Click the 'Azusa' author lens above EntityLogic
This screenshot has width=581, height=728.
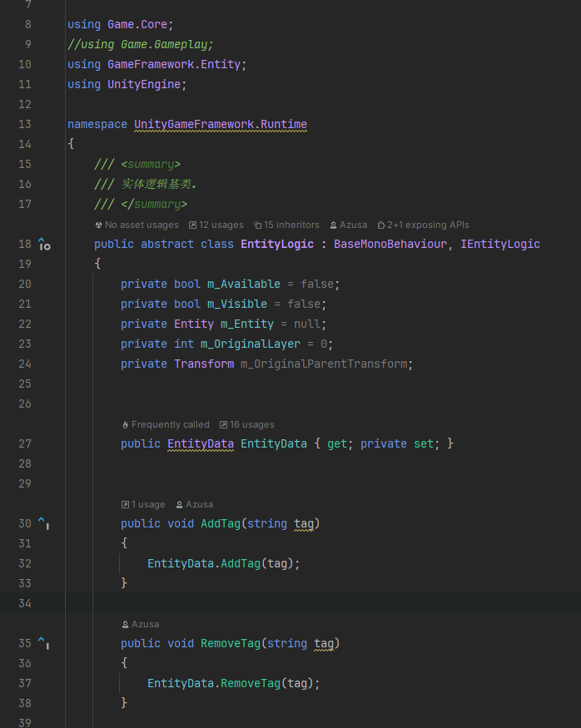coord(348,225)
